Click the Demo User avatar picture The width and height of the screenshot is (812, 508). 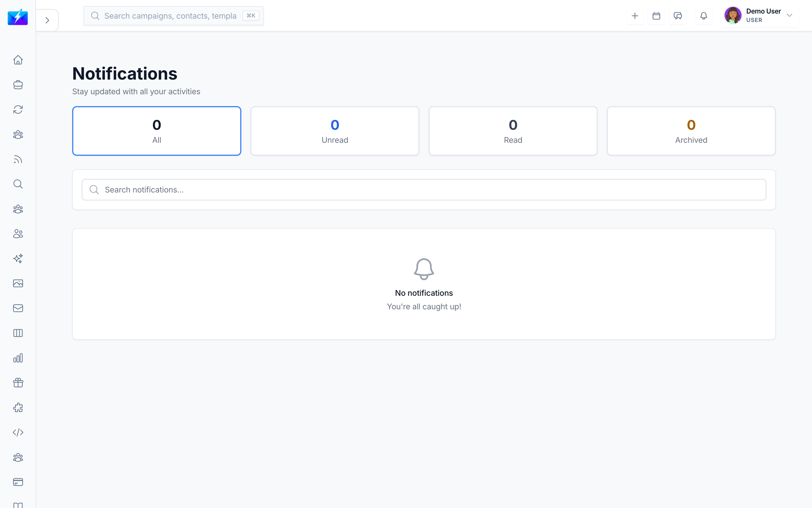pyautogui.click(x=733, y=16)
